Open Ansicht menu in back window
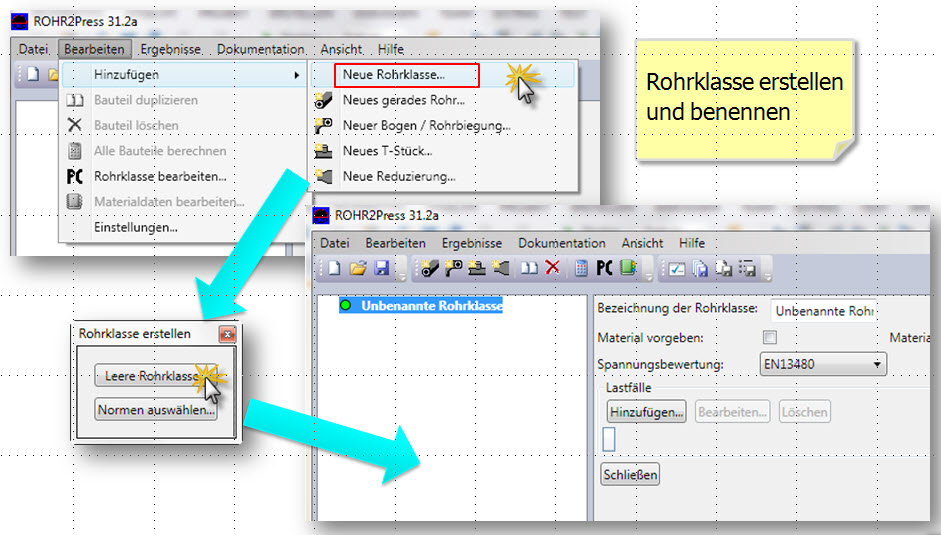 pos(341,49)
